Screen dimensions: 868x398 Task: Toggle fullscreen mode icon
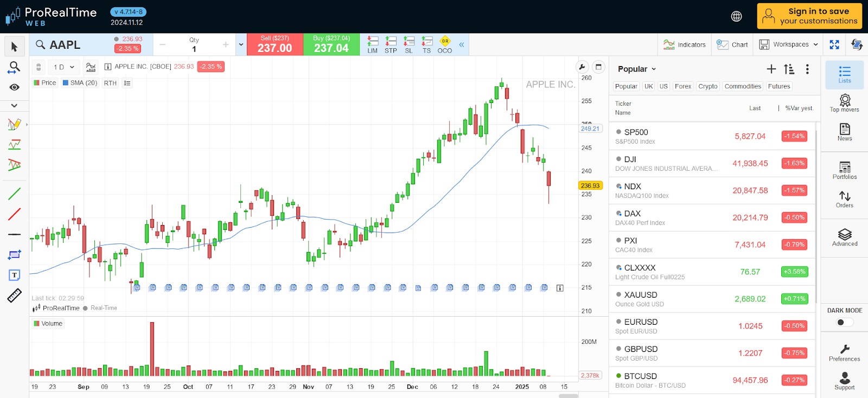coord(834,44)
